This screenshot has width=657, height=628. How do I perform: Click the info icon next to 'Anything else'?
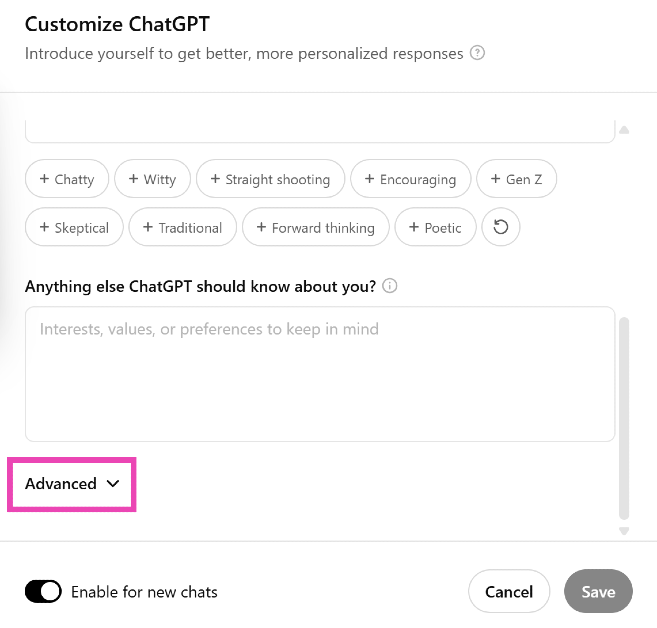[390, 286]
